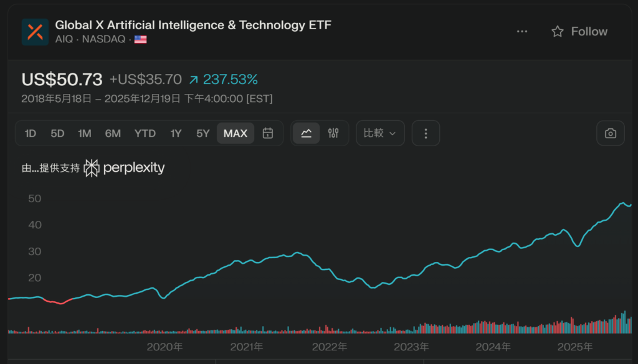Select the 5D time range

pos(57,133)
